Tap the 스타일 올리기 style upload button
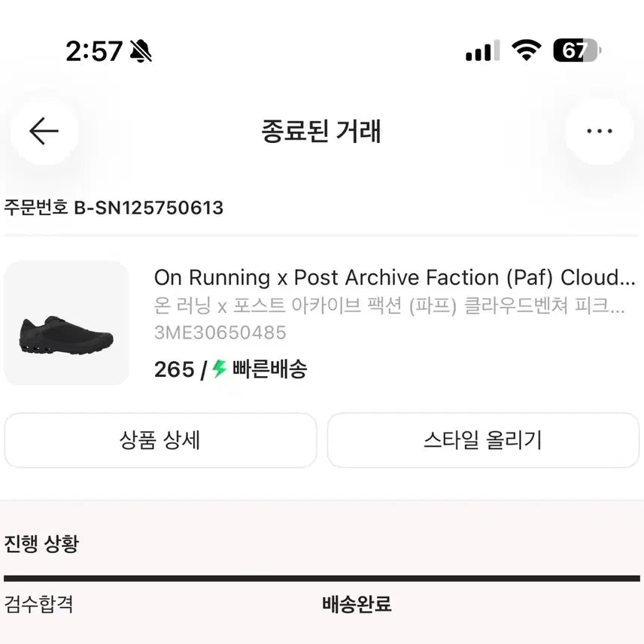The image size is (644, 644). click(x=483, y=441)
